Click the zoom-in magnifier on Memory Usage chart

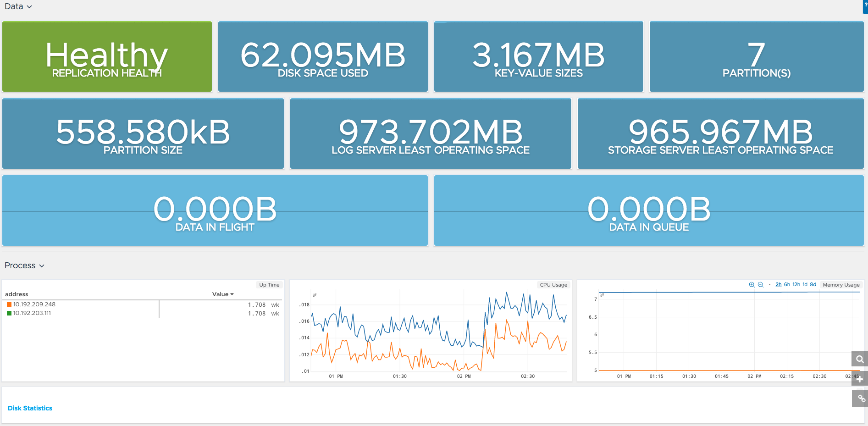click(752, 285)
